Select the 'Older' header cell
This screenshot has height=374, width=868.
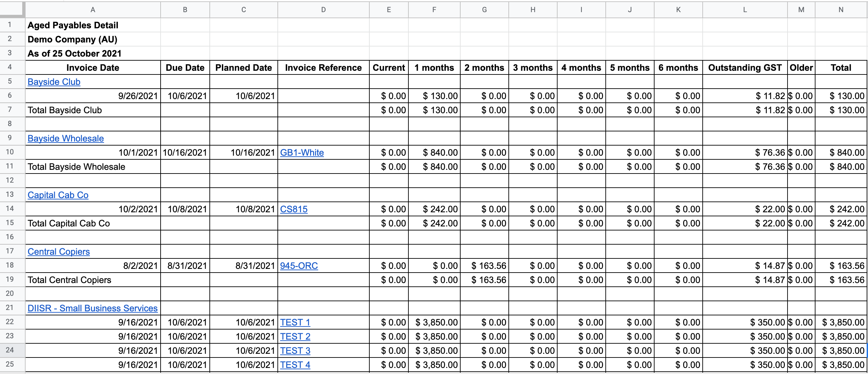(801, 68)
